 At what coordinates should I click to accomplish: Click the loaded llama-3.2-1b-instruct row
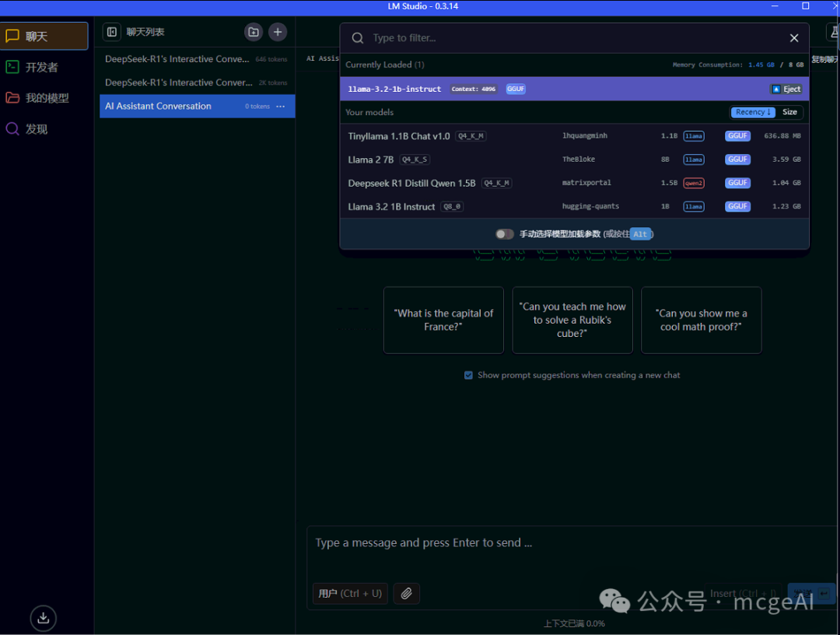574,89
